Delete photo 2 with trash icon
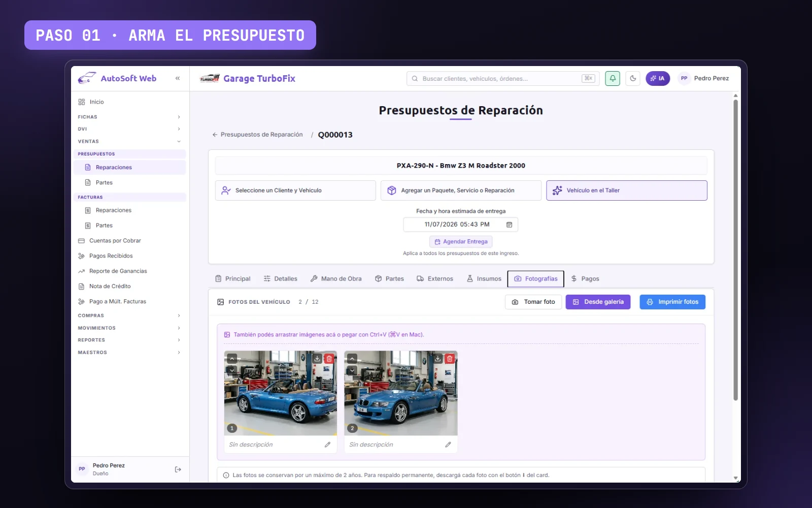The height and width of the screenshot is (508, 812). (x=450, y=359)
